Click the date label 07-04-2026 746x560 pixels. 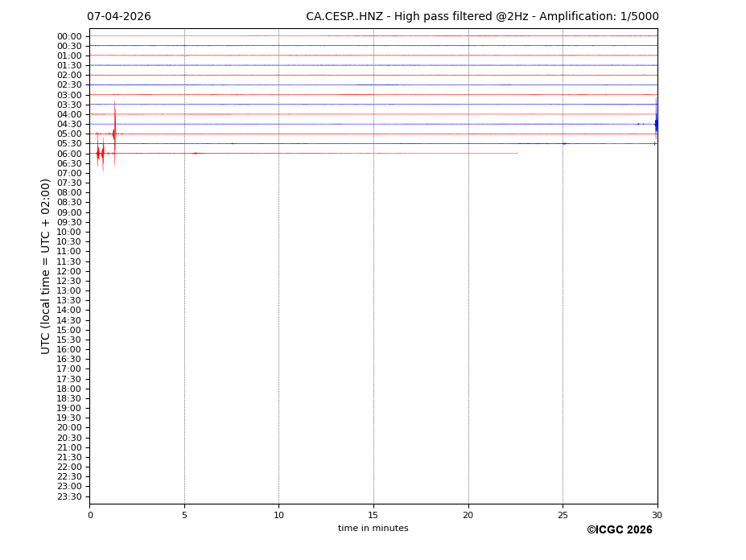(x=118, y=17)
